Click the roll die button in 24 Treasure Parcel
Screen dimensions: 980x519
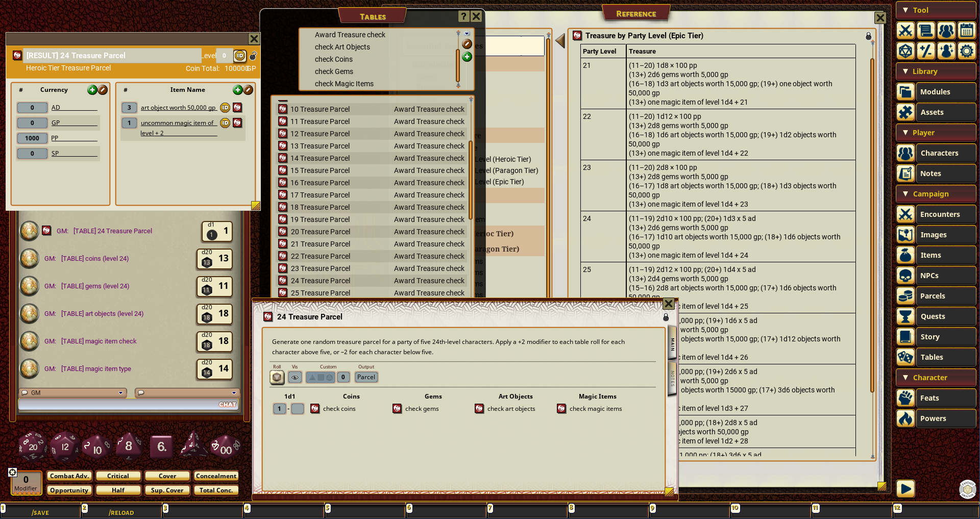click(277, 377)
